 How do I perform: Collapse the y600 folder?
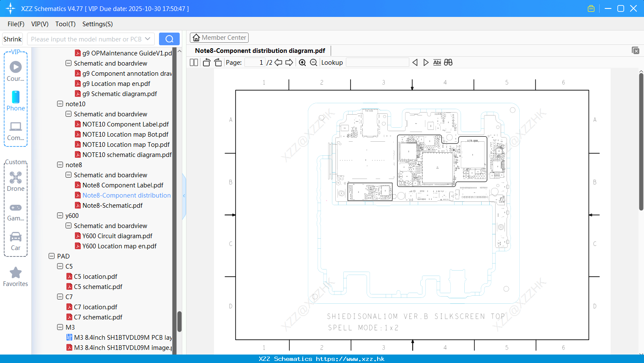[60, 215]
